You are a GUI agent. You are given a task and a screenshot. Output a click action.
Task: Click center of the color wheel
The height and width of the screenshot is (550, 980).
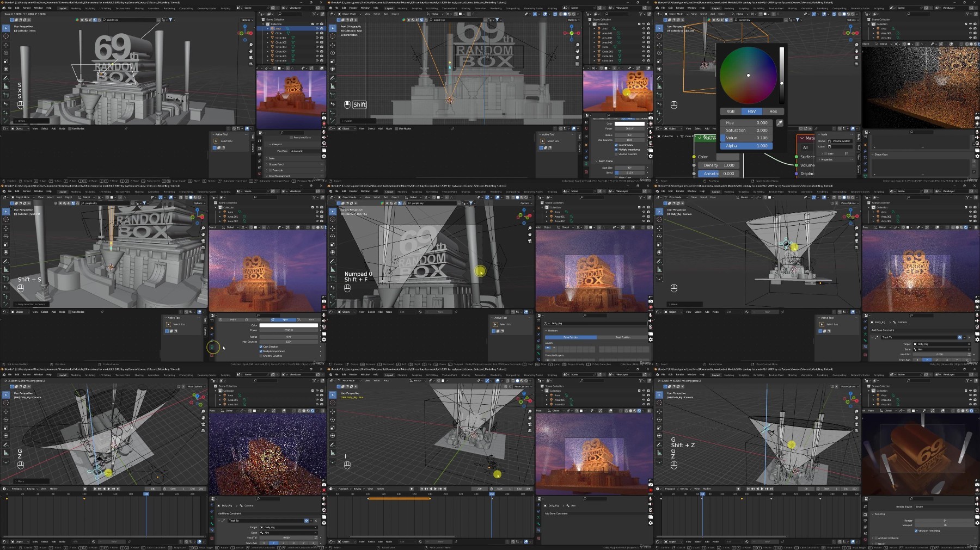coord(748,75)
